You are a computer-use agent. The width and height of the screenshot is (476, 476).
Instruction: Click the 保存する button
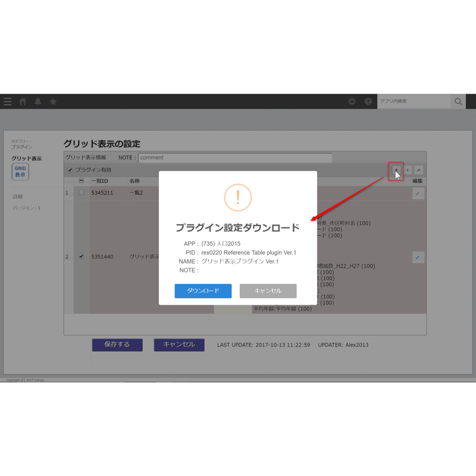pyautogui.click(x=117, y=345)
